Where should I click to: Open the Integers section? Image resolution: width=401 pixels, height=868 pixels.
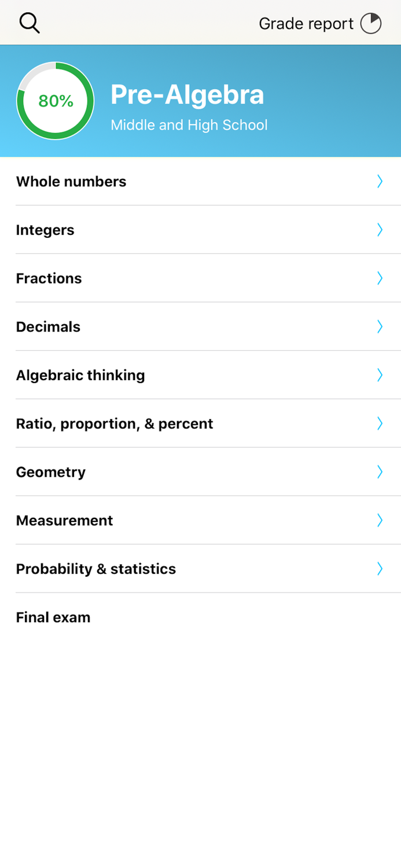[x=45, y=230]
